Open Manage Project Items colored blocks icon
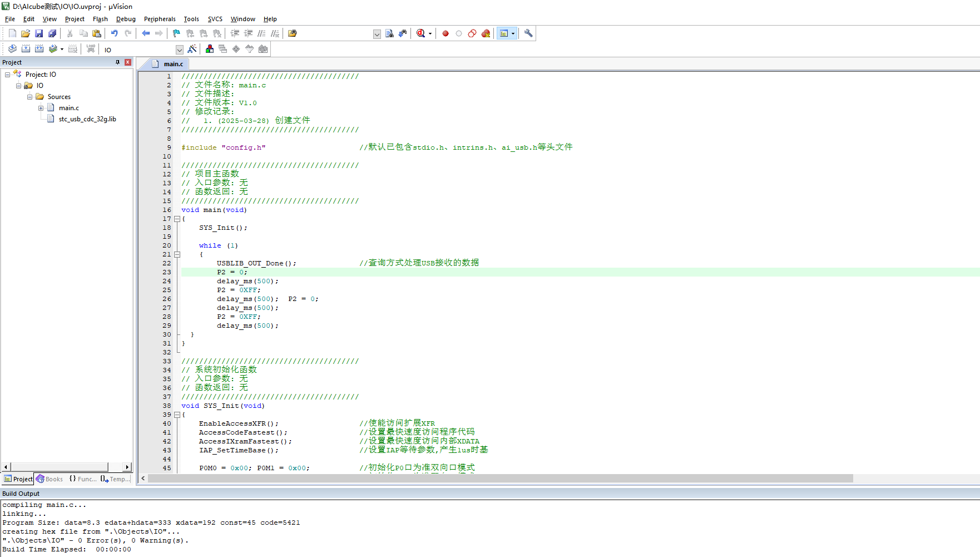This screenshot has width=980, height=557. 210,49
